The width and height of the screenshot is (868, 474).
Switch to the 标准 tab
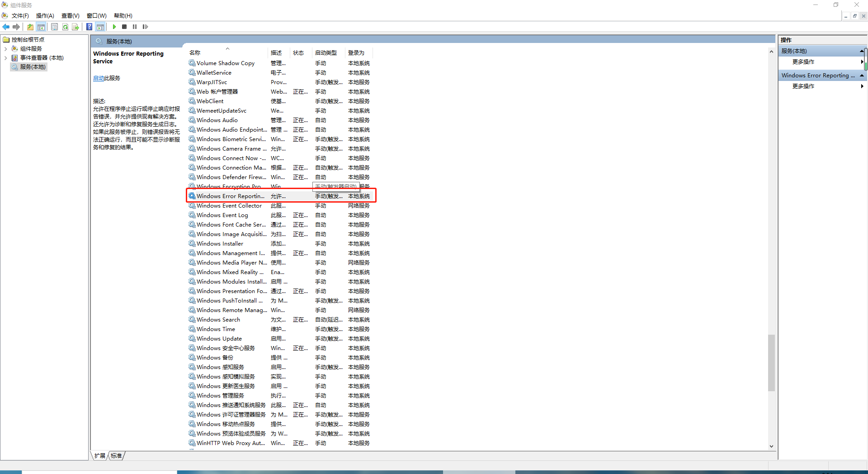[x=116, y=455]
